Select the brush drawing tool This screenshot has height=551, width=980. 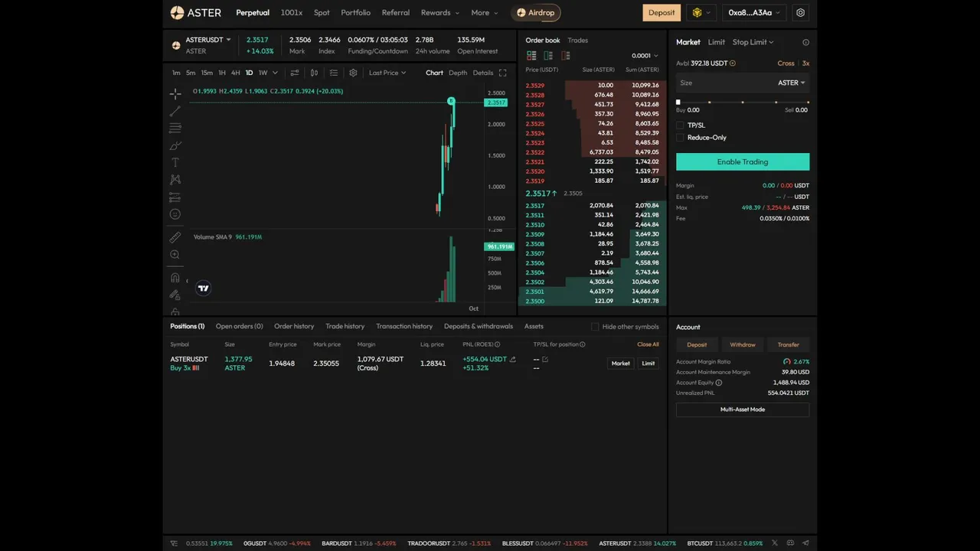point(175,145)
